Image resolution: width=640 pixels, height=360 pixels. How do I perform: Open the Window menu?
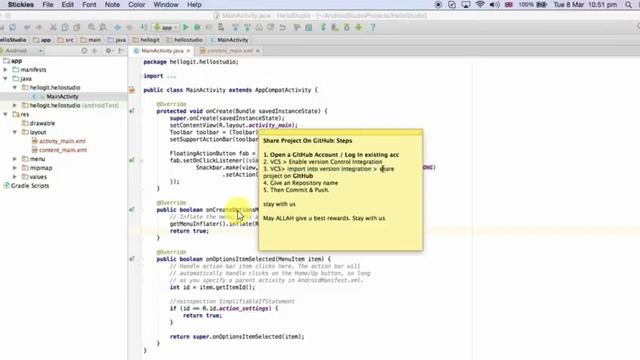tap(166, 4)
